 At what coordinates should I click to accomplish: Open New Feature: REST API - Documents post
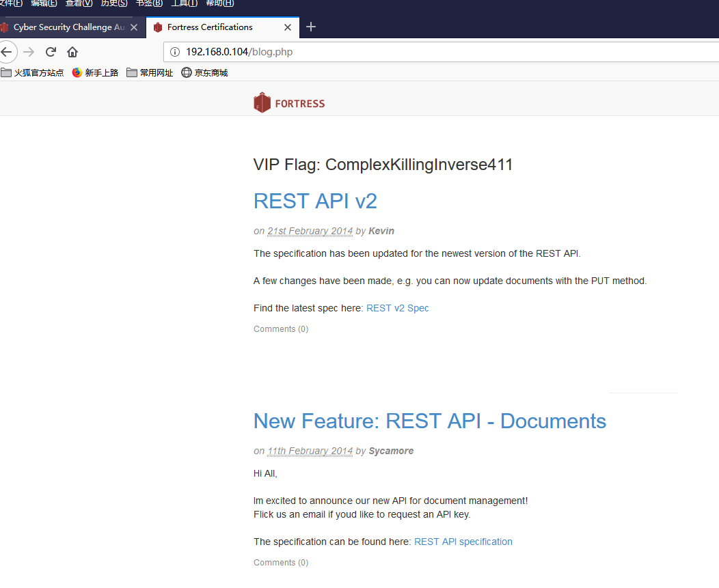pyautogui.click(x=430, y=421)
